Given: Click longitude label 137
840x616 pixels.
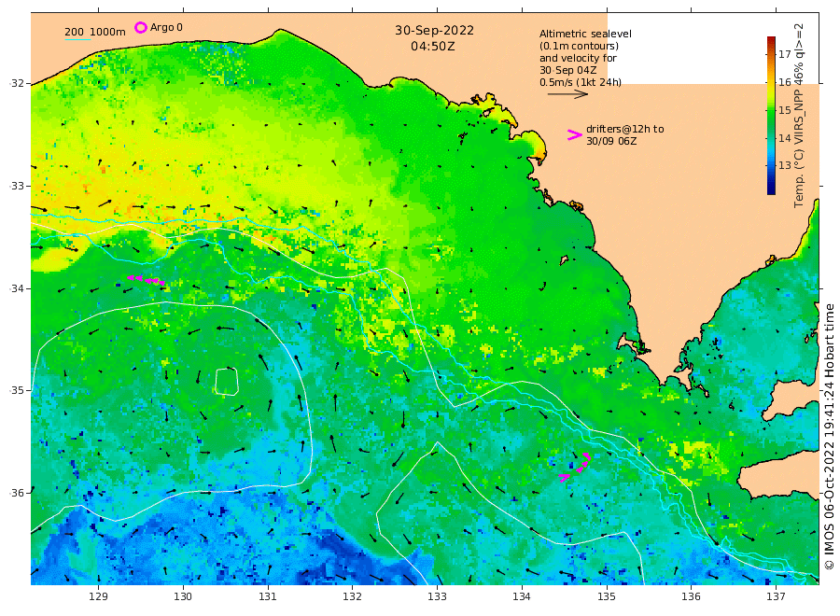Looking at the screenshot, I should click(776, 596).
